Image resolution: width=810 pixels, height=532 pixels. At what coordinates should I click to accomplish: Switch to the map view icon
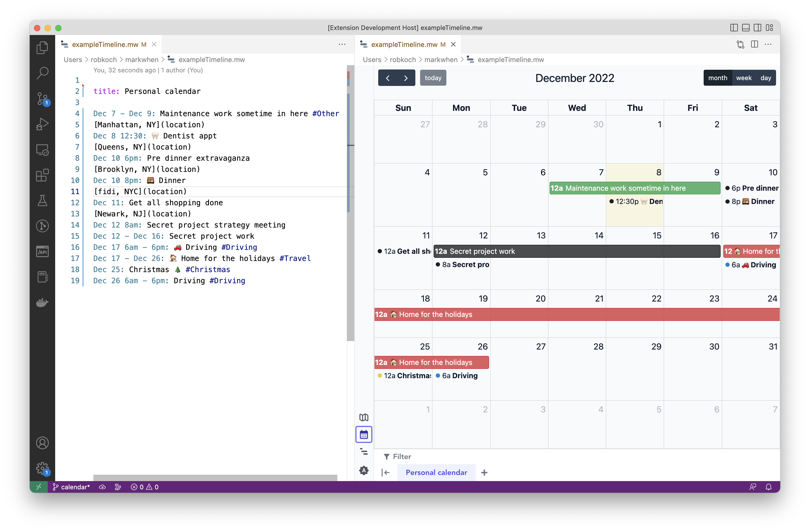364,417
